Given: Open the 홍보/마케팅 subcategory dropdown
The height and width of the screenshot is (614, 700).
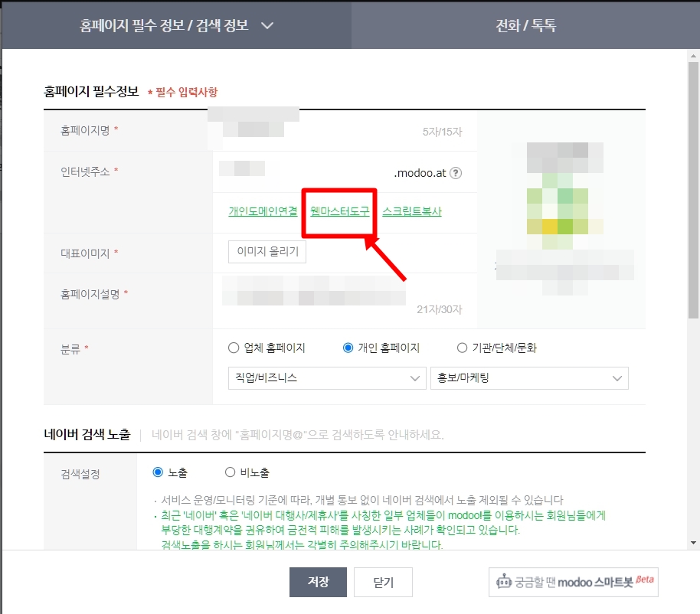Looking at the screenshot, I should click(529, 378).
